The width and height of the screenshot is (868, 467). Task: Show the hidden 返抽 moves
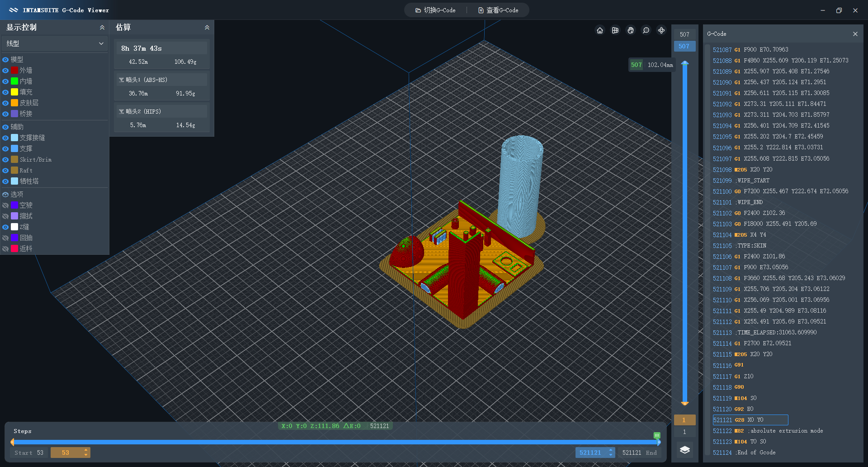click(5, 249)
